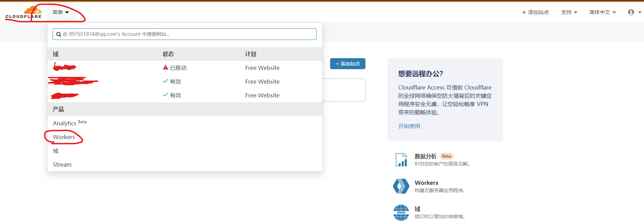644x222 pixels.
Task: Click 针对您的帐户的高级见解 description text
Action: tap(442, 164)
